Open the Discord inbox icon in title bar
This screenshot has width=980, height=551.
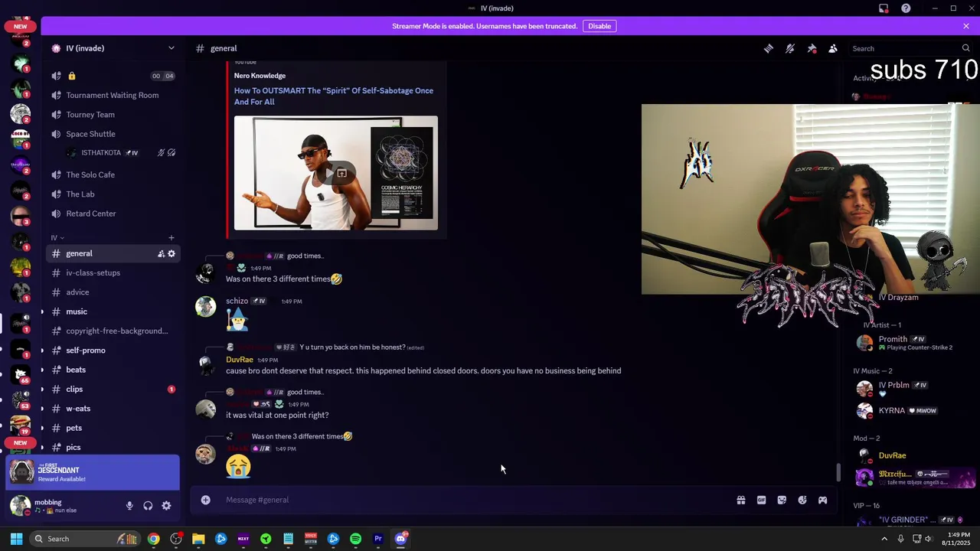coord(884,8)
